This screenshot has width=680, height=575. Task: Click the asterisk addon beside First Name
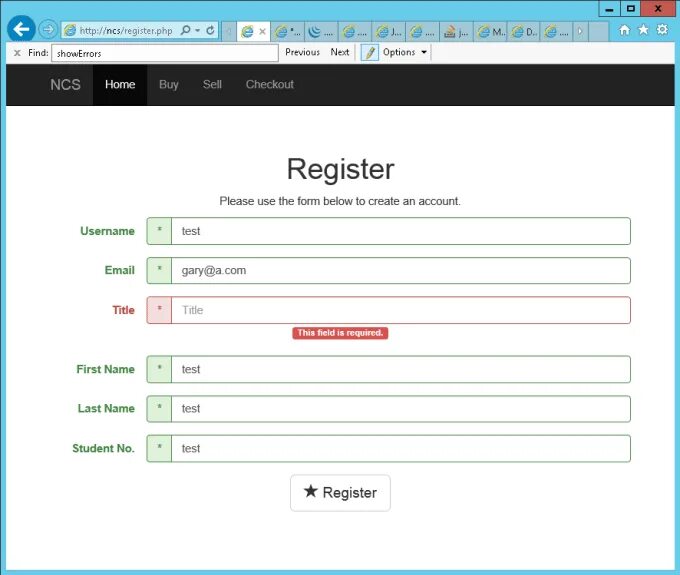pos(159,369)
